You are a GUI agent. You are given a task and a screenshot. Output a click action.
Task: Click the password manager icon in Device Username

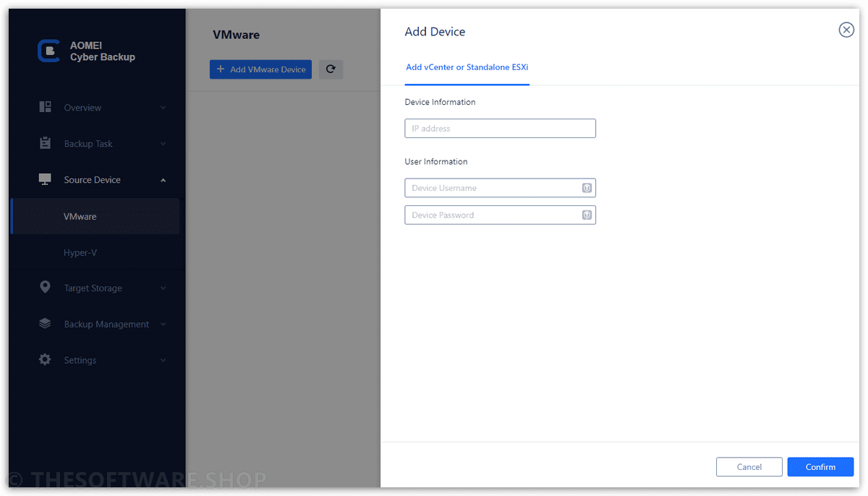(x=587, y=188)
